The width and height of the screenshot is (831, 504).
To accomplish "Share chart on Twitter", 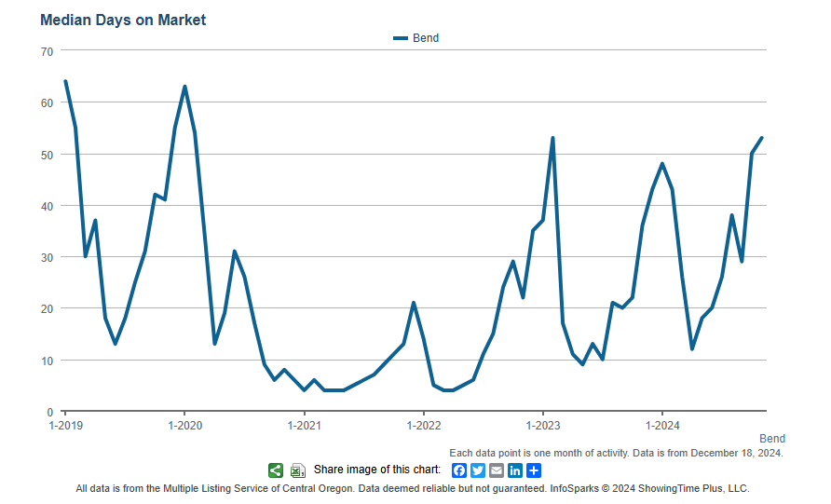I will coord(478,470).
